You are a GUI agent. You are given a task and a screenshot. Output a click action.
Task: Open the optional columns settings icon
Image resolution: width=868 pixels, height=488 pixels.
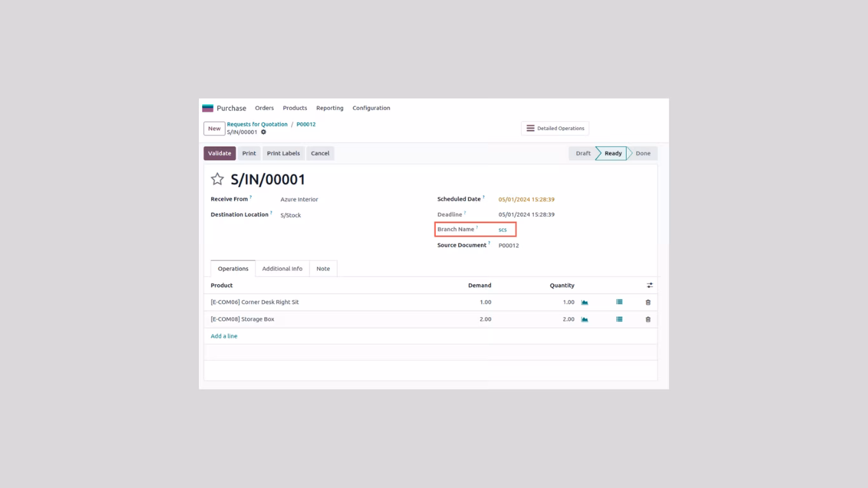[649, 285]
